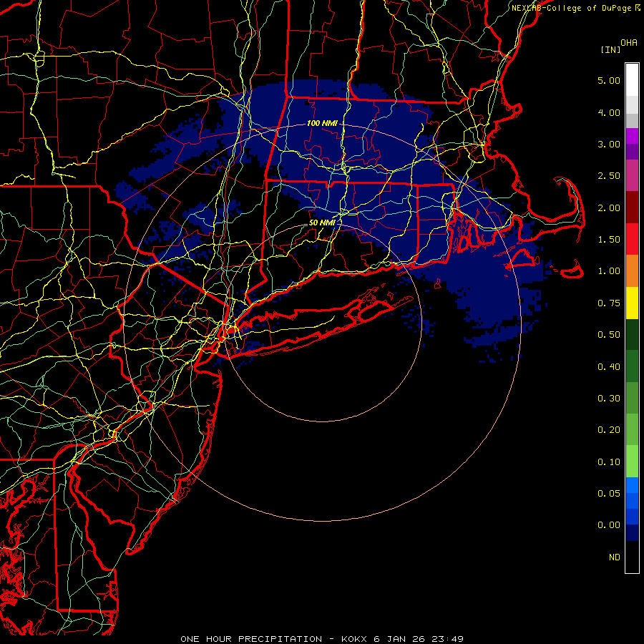This screenshot has width=644, height=644.
Task: Click the pink 2.50 inch legend swatch
Action: [x=632, y=175]
